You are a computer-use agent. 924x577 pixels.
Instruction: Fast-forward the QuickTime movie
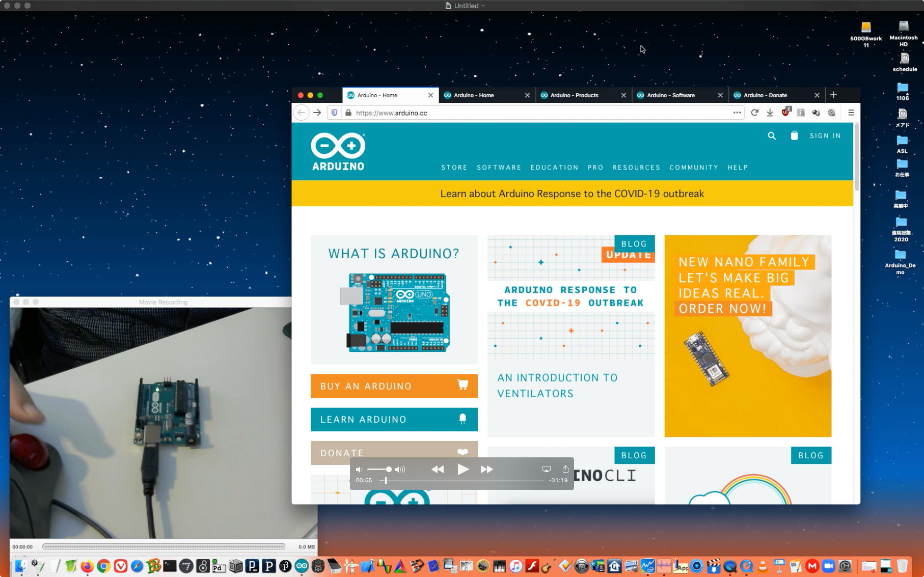487,469
